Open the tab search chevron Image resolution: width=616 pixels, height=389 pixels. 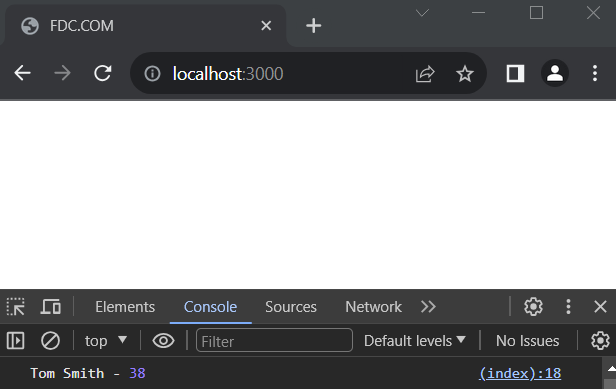(x=422, y=13)
